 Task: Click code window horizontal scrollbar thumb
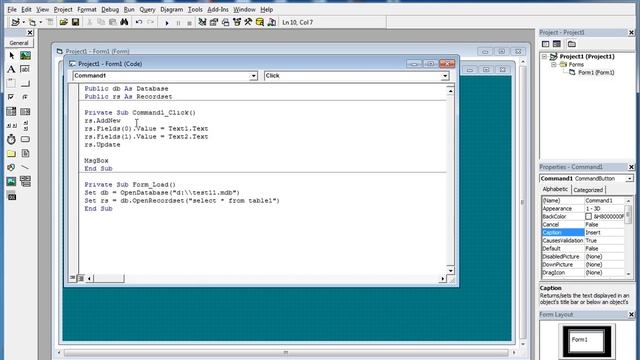[109, 279]
